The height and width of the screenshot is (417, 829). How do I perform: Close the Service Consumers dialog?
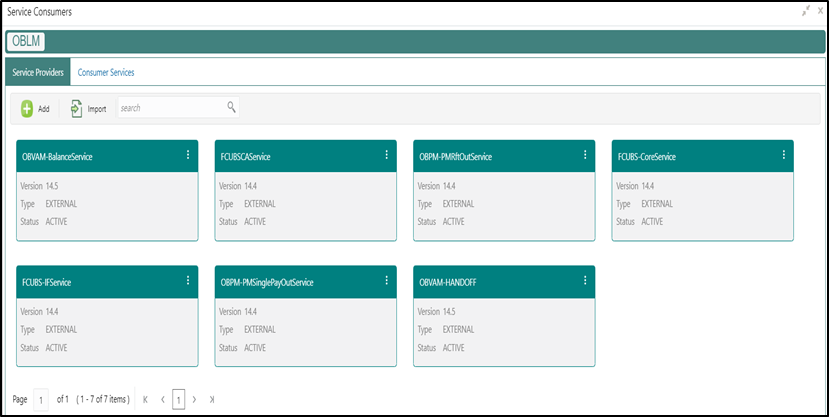[820, 11]
